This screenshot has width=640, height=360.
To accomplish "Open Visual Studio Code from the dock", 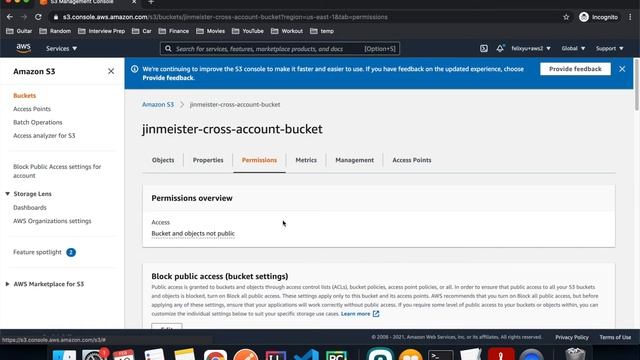I will click(307, 355).
